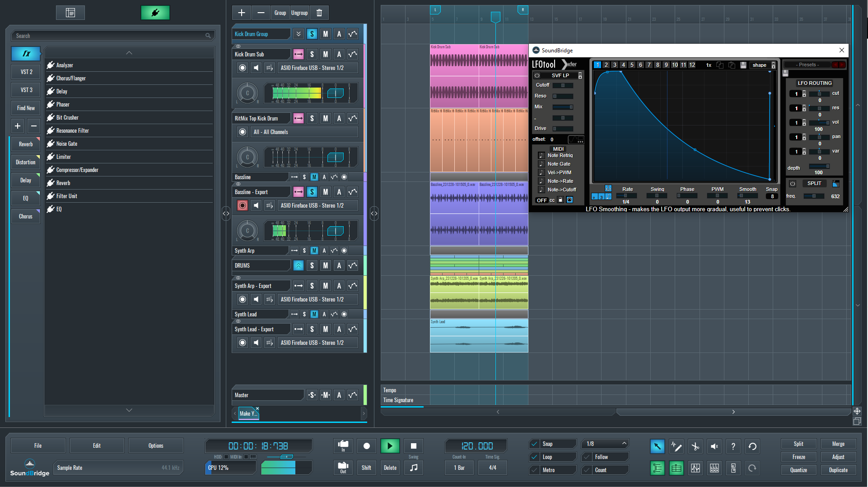Click the Stop button in the transport
Viewport: 868px width, 487px height.
413,446
